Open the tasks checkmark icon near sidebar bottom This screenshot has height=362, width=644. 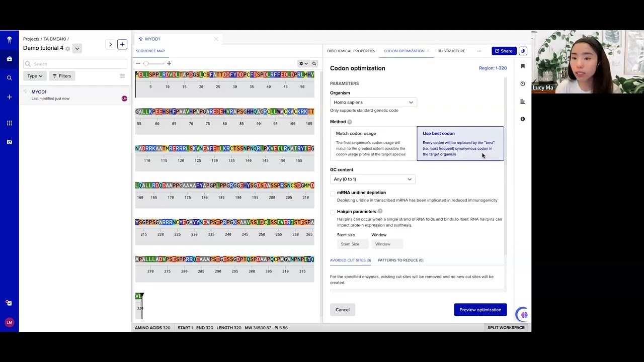(x=9, y=303)
